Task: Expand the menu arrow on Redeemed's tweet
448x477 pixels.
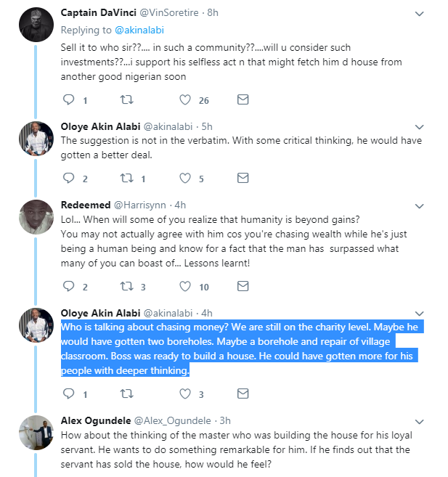Action: point(419,205)
